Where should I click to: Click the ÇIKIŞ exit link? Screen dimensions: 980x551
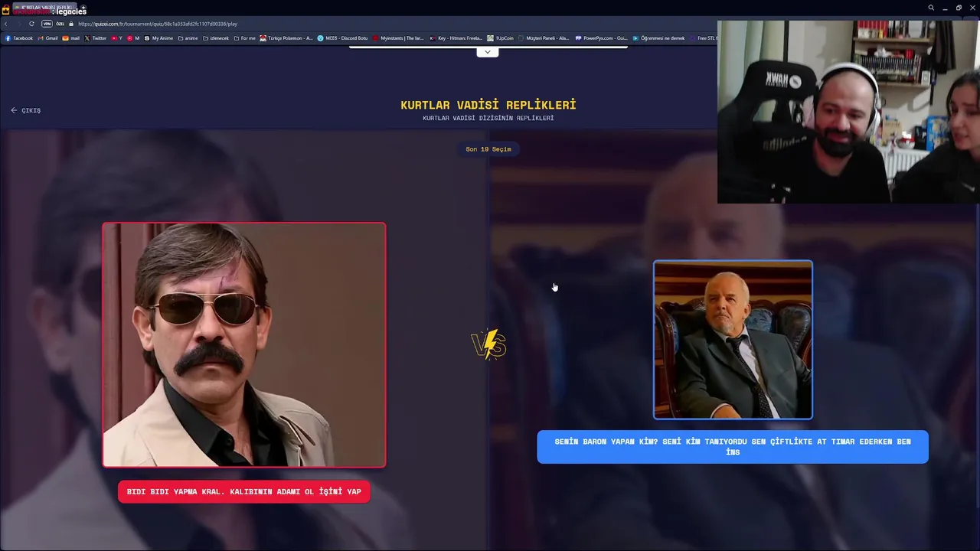[26, 110]
